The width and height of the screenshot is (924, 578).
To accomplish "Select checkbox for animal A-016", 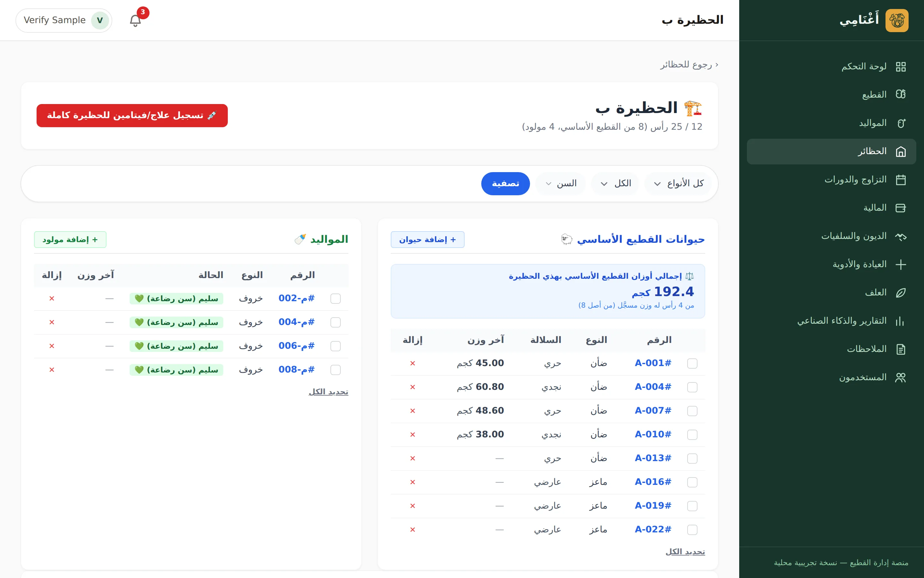I will click(692, 482).
